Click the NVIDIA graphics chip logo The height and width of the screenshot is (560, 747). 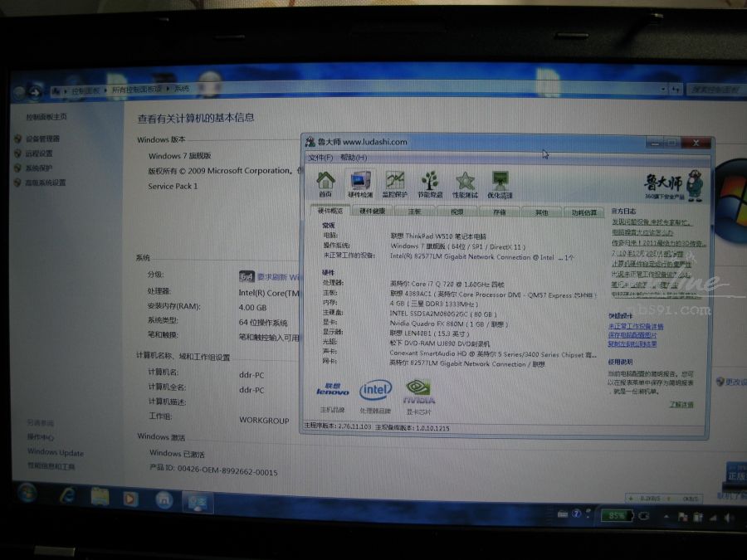[x=418, y=388]
